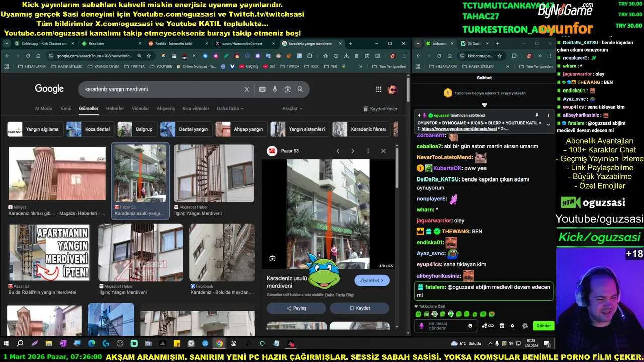Go to home page in Google window
Image resolution: width=644 pixels, height=362 pixels.
click(38, 56)
